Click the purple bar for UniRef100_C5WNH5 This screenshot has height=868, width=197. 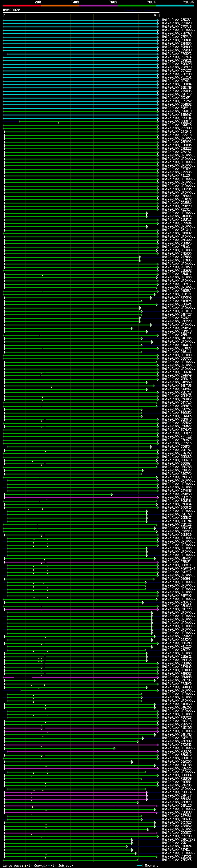(81, 677)
